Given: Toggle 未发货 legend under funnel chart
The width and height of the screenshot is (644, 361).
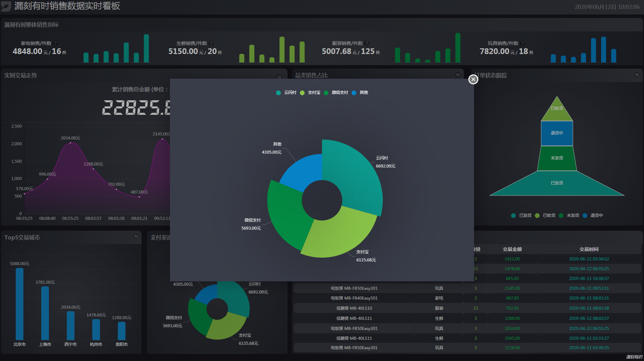Looking at the screenshot, I should pos(569,215).
